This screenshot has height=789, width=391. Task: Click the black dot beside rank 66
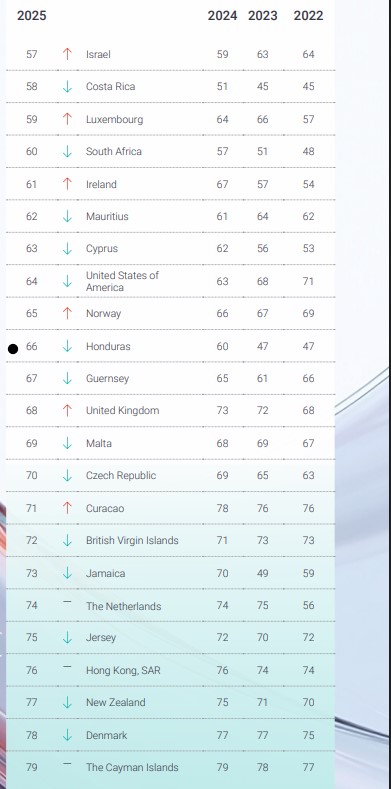13,349
